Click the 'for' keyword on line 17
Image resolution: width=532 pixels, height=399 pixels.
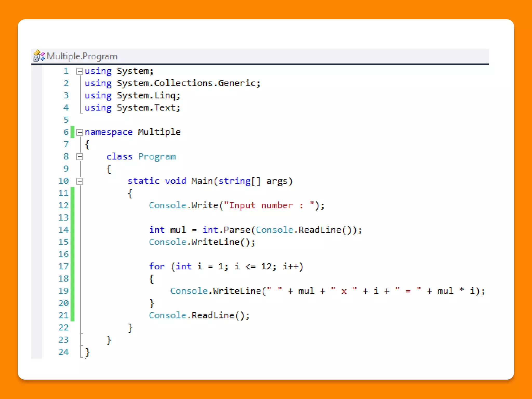157,267
